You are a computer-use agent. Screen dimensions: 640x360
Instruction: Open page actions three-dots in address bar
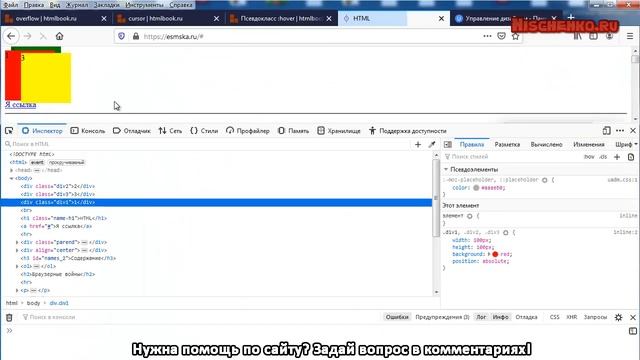click(487, 36)
